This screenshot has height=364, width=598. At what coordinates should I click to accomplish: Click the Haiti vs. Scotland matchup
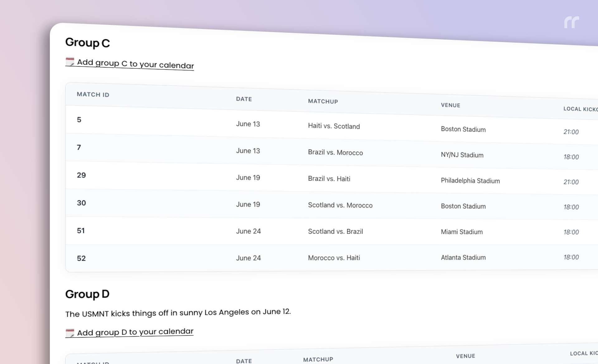pos(334,126)
